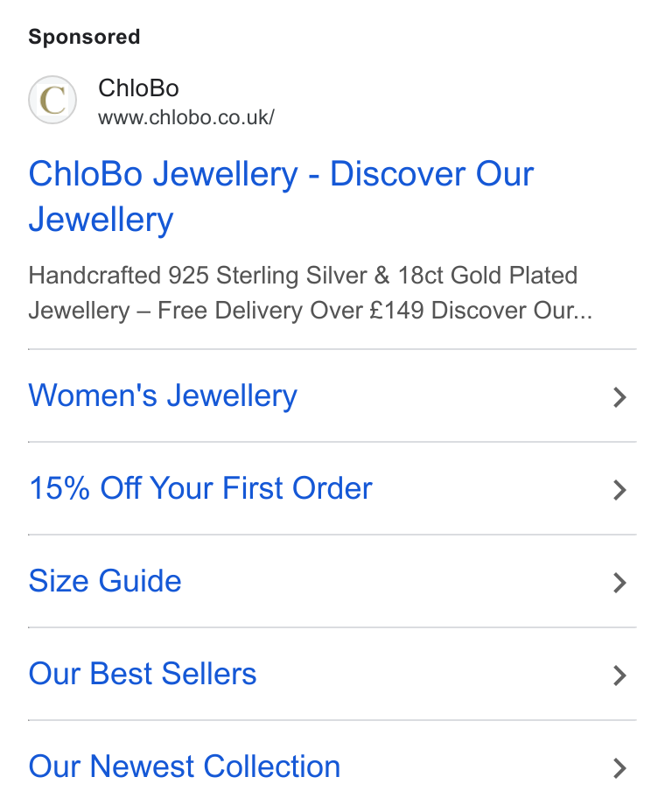
Task: Click the chevron next to Our Best Sellers
Action: tap(619, 675)
